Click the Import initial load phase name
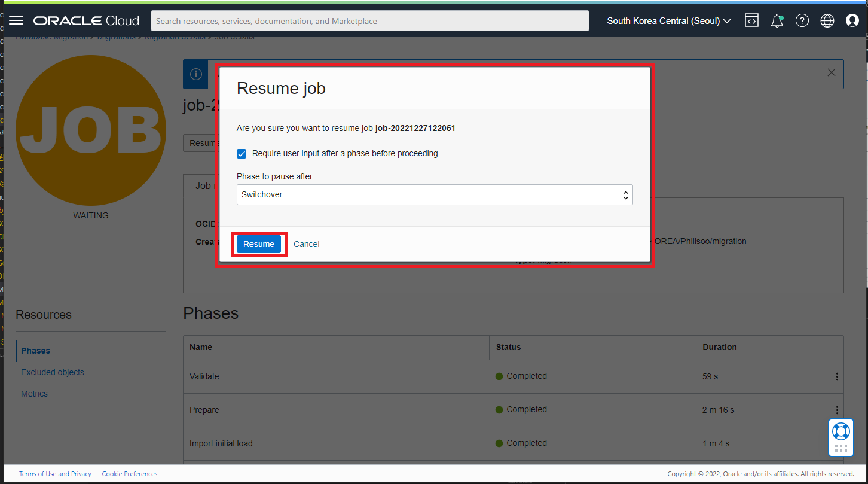The width and height of the screenshot is (868, 484). click(x=221, y=443)
